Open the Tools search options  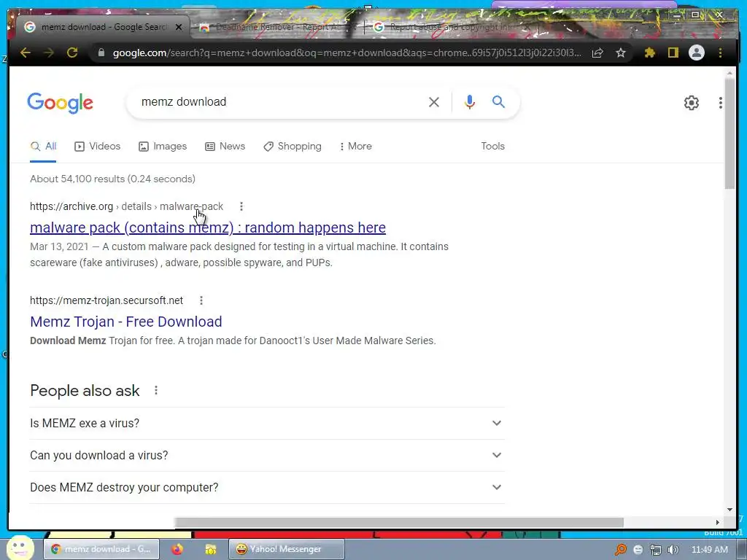click(492, 146)
